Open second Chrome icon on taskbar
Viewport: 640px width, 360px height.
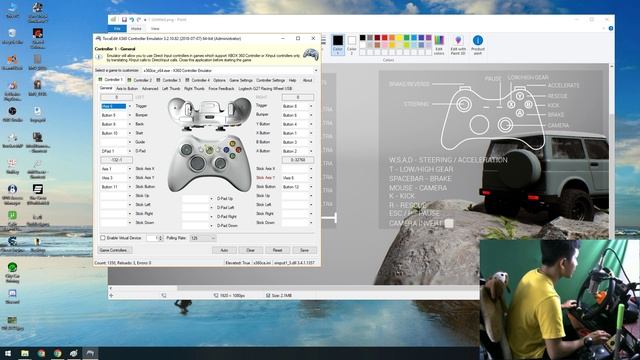[x=58, y=353]
